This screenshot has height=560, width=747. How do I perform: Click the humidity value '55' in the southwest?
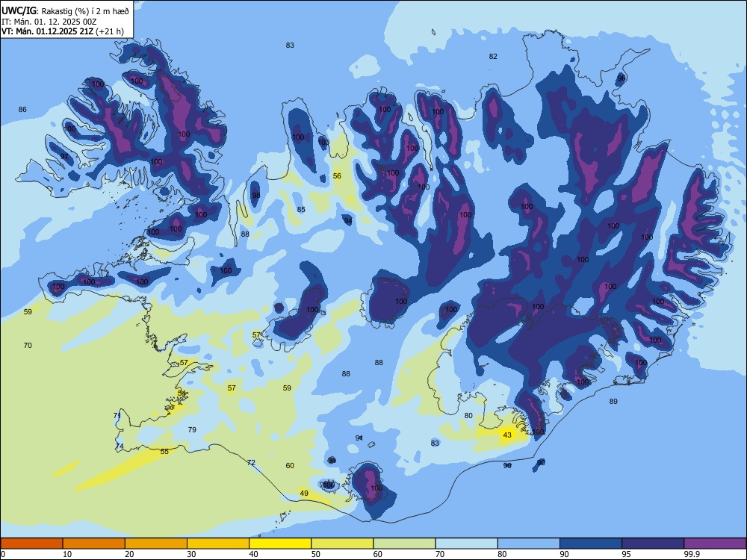(164, 451)
